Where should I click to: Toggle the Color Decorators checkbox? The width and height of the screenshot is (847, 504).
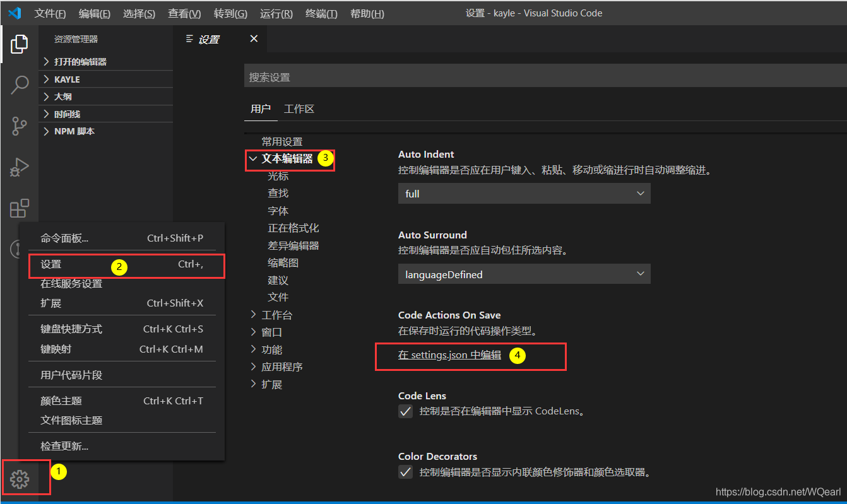pyautogui.click(x=405, y=472)
